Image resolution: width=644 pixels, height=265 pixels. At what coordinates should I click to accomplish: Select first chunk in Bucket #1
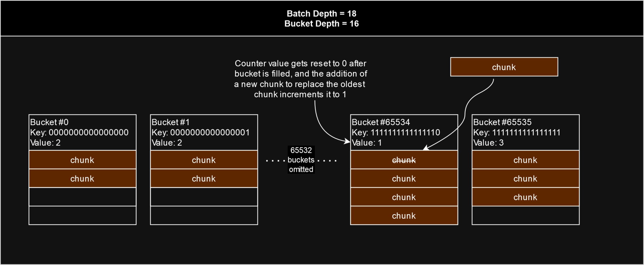tap(204, 160)
